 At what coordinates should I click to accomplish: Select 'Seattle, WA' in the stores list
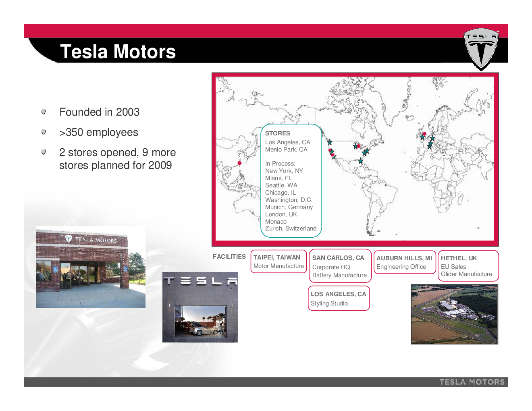point(281,185)
